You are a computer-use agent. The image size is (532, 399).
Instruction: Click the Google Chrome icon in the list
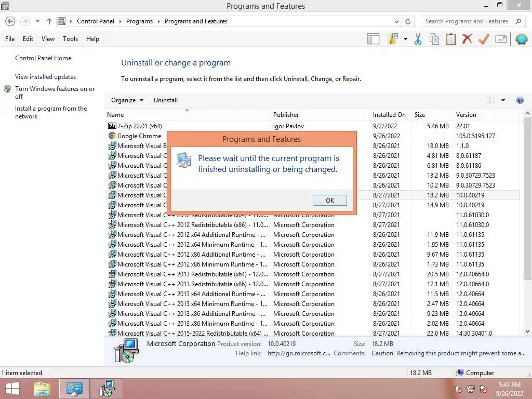[x=112, y=136]
